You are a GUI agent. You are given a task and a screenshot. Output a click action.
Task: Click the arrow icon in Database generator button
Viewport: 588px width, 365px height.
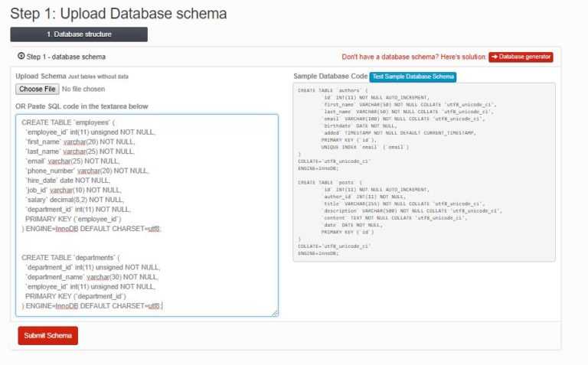tap(495, 57)
